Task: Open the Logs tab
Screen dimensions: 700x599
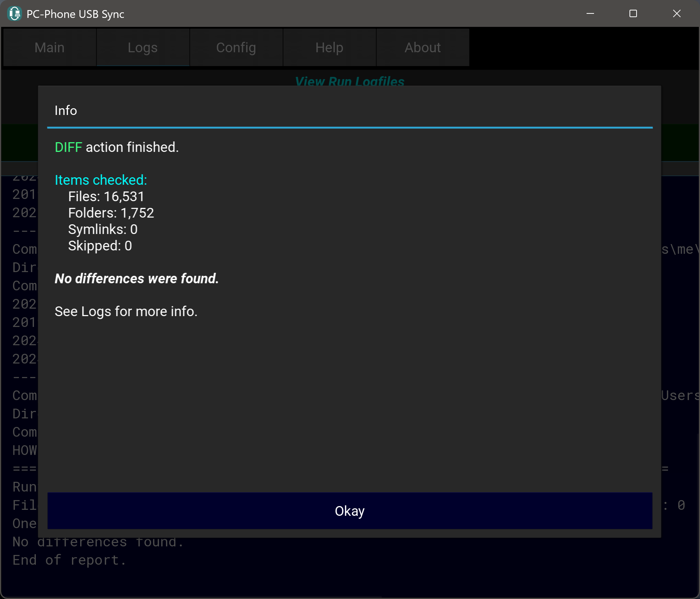Action: tap(143, 47)
